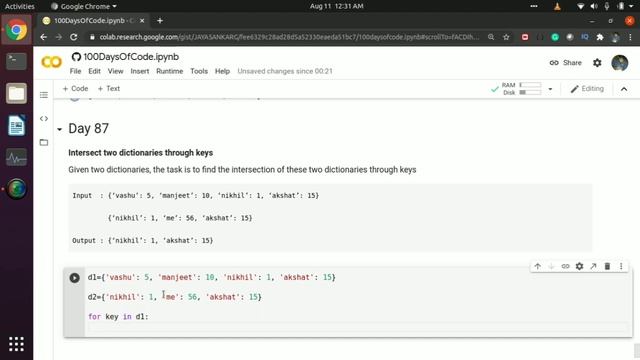
Task: Open Files from Ubuntu dock
Action: coord(16,93)
